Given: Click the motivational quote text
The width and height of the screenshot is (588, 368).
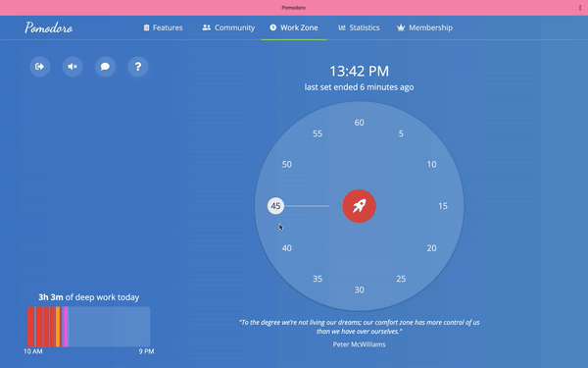Looking at the screenshot, I should [360, 327].
